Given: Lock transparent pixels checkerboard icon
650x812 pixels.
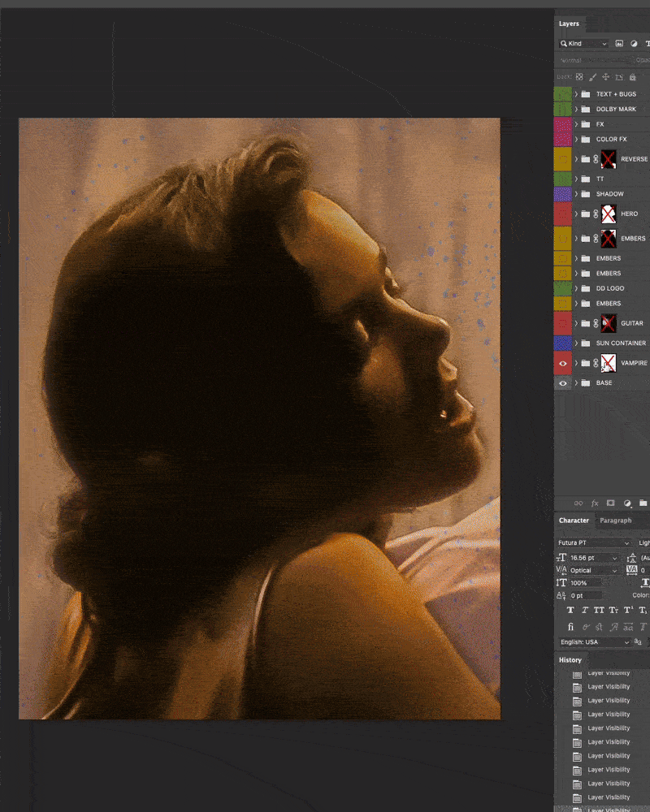Looking at the screenshot, I should pyautogui.click(x=579, y=76).
